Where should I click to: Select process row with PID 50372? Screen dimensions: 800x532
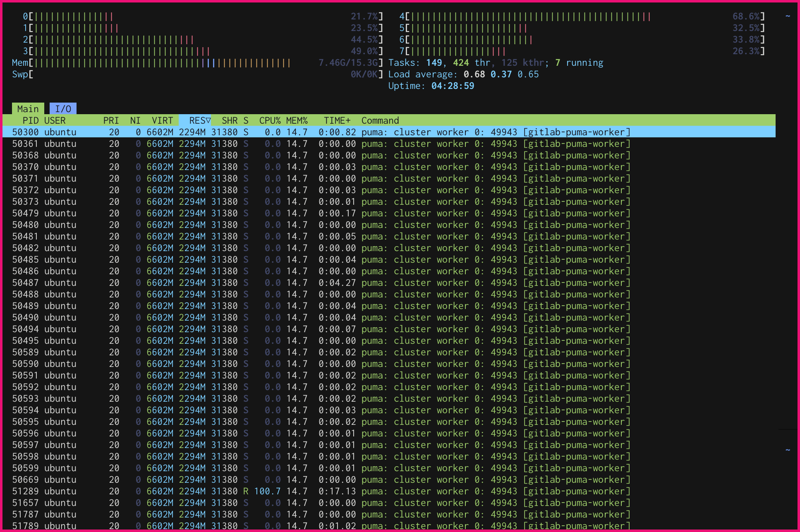pyautogui.click(x=389, y=190)
